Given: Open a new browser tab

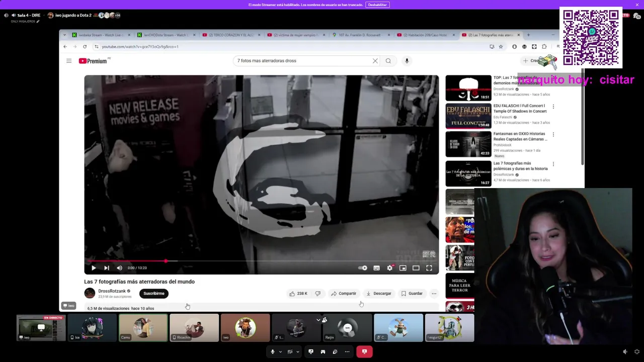Looking at the screenshot, I should tap(528, 35).
